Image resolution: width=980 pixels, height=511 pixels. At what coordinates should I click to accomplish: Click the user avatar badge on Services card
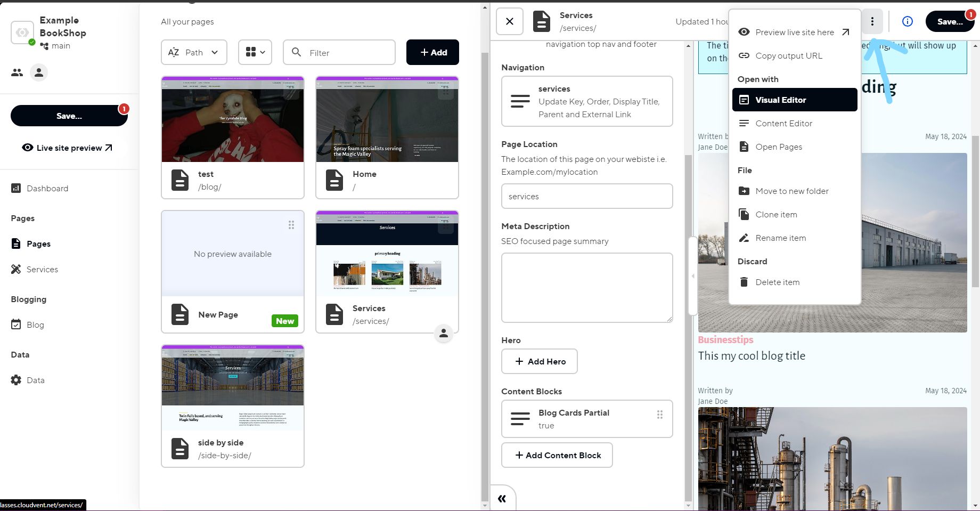(x=443, y=334)
